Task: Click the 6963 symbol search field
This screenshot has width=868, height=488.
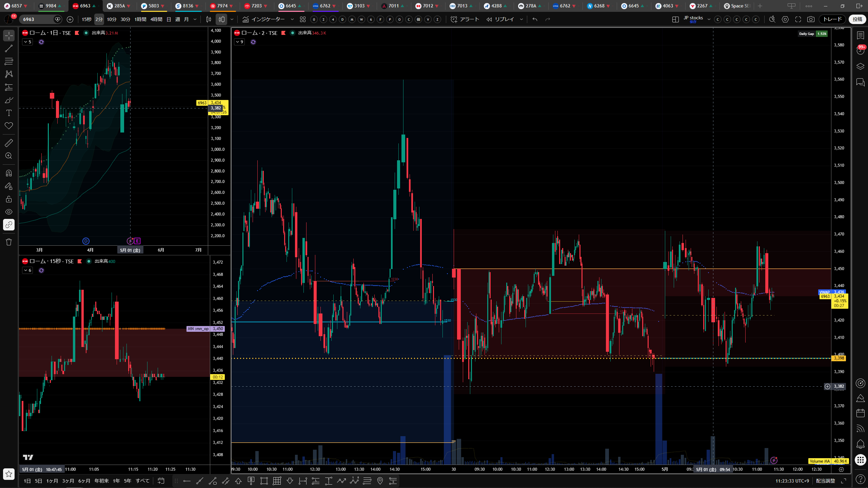Action: tap(37, 19)
